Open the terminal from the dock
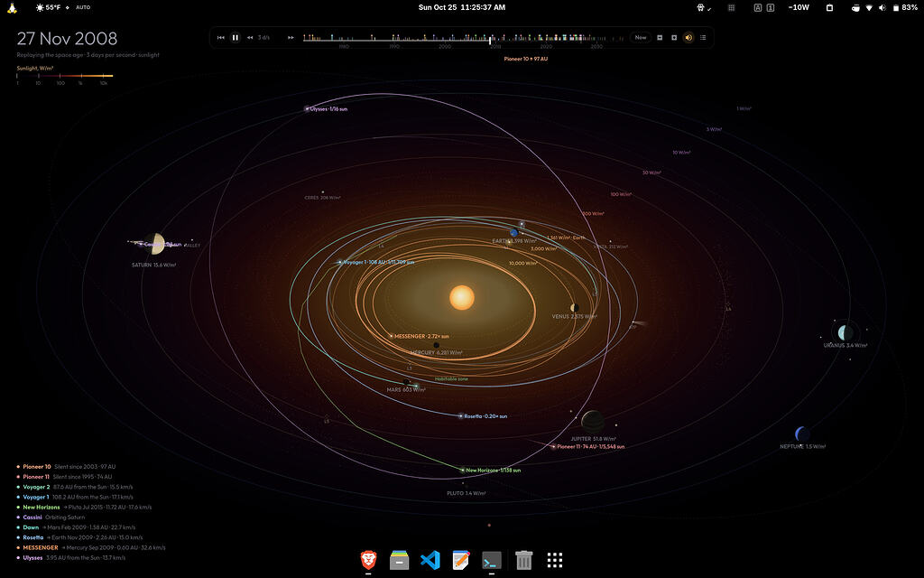 [x=492, y=560]
